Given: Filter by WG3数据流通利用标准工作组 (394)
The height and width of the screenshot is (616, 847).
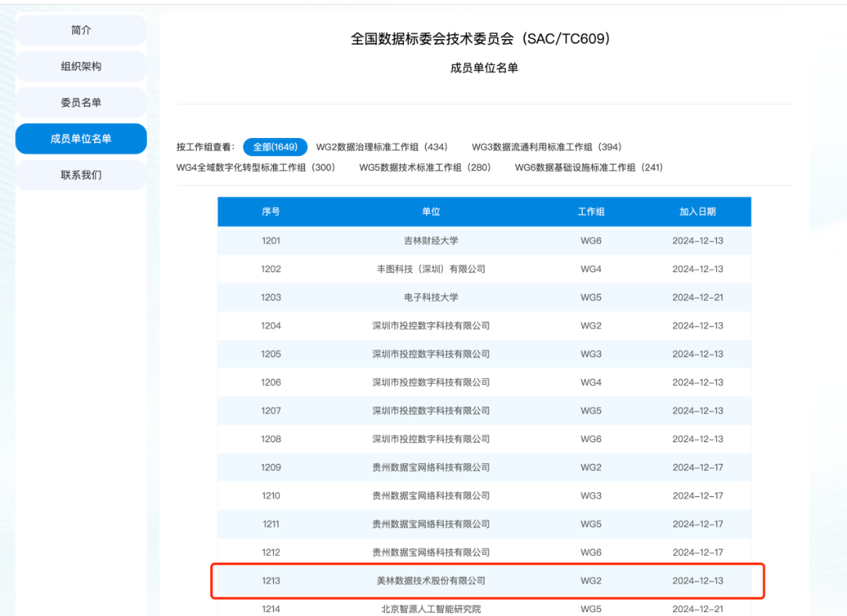Looking at the screenshot, I should [546, 147].
